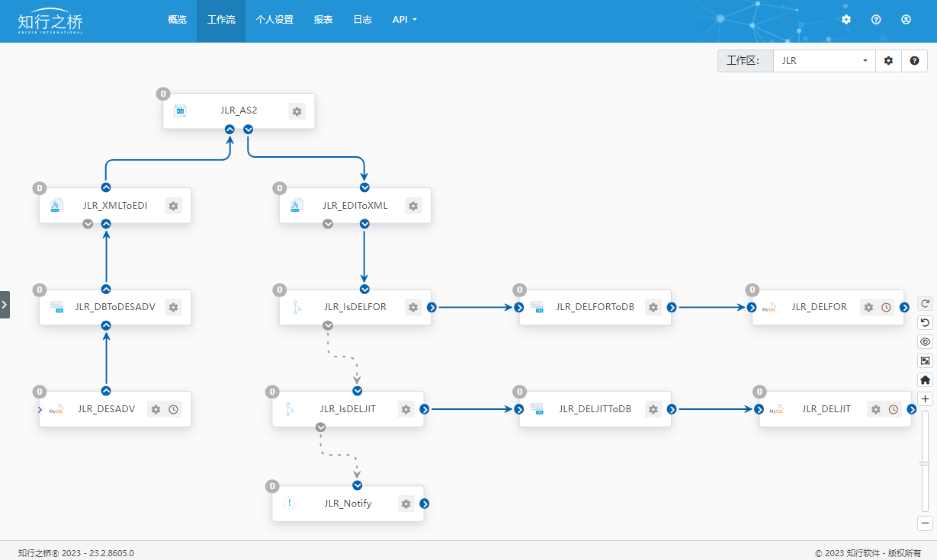Select the JLR_Notify connector node
The image size is (937, 560).
[x=348, y=504]
